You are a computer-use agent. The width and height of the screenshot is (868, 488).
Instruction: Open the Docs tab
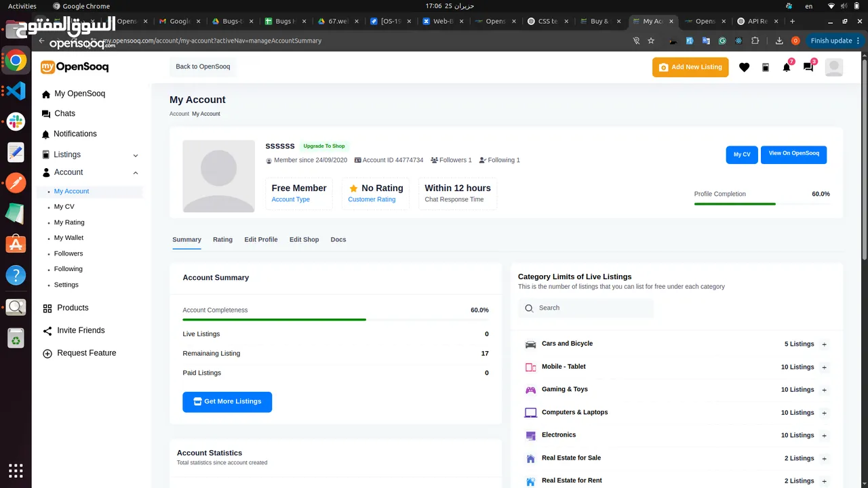pos(338,239)
